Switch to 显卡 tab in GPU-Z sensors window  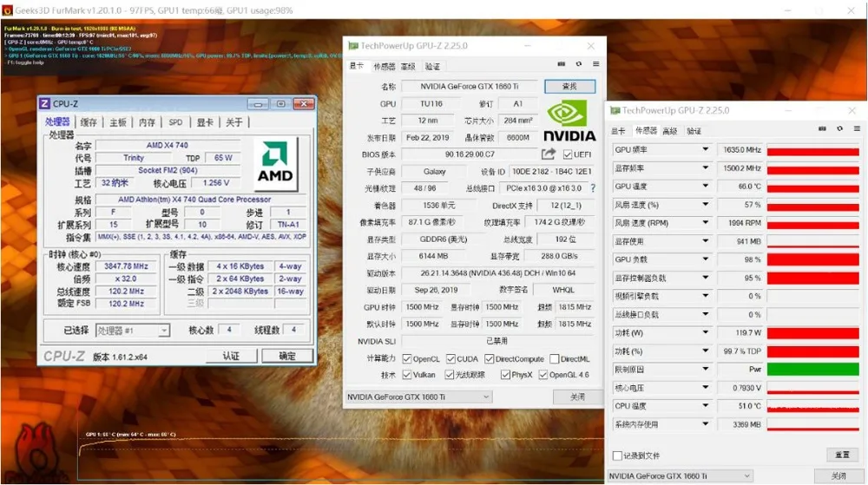click(x=618, y=131)
